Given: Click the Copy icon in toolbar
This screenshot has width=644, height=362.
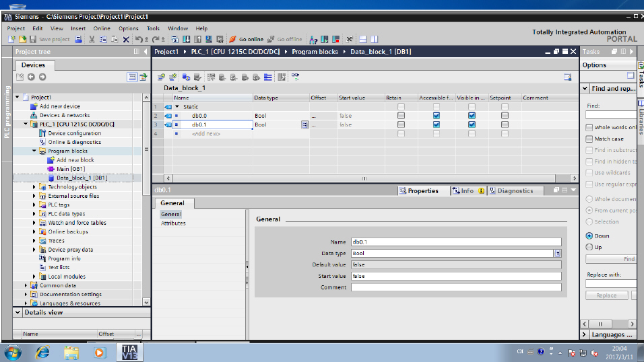Looking at the screenshot, I should click(x=103, y=40).
